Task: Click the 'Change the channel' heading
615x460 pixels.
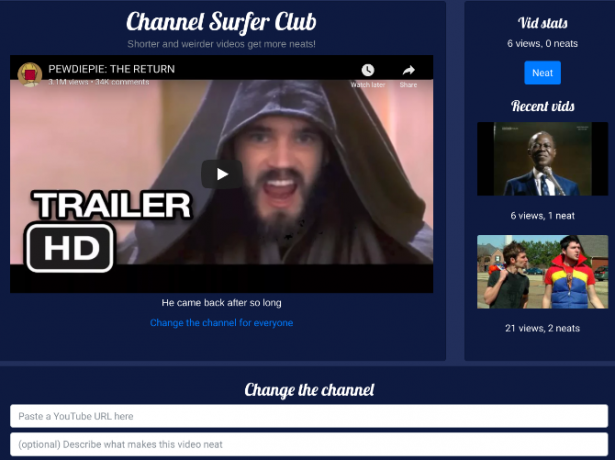Action: pos(309,390)
